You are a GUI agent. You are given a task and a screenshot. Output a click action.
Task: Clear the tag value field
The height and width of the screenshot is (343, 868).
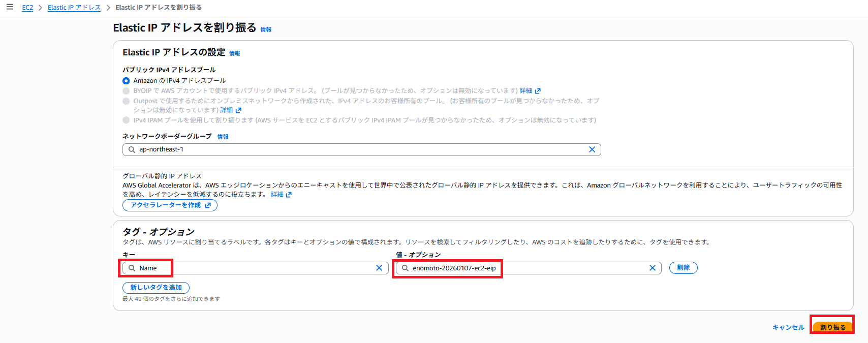click(653, 268)
